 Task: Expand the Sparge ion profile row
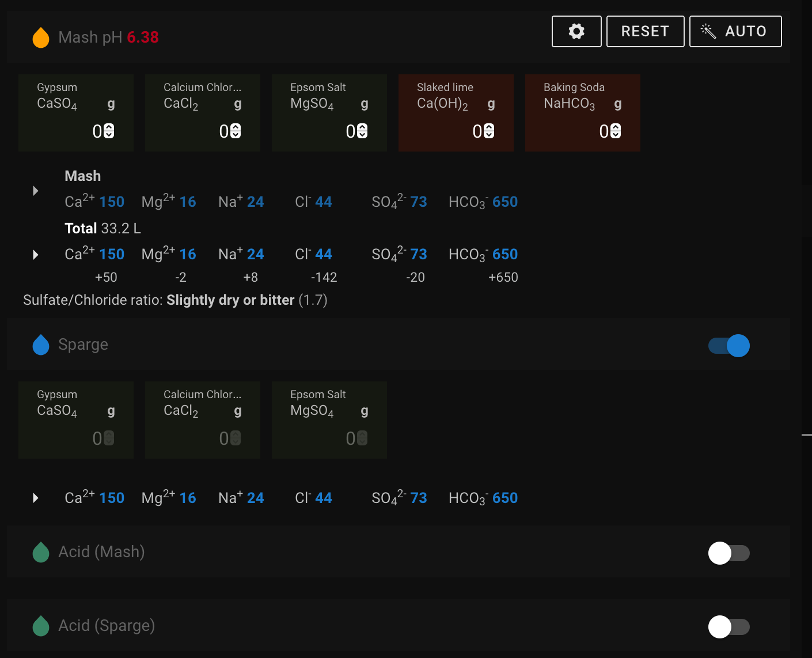36,498
